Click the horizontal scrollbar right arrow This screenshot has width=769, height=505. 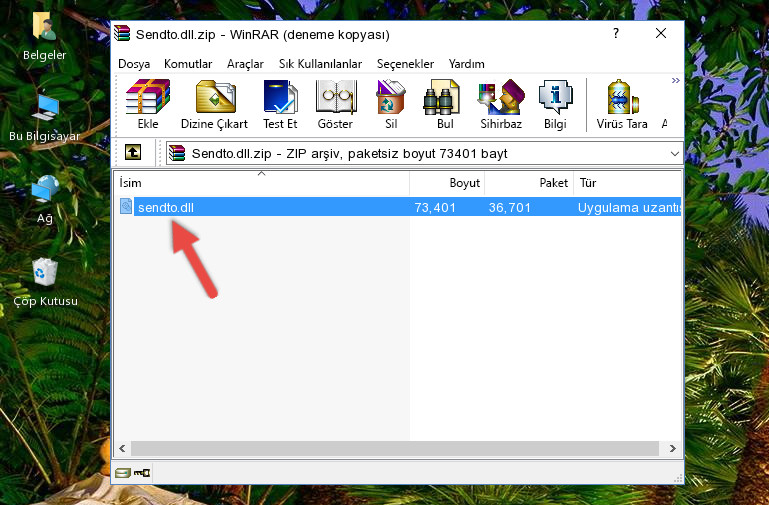click(x=673, y=448)
